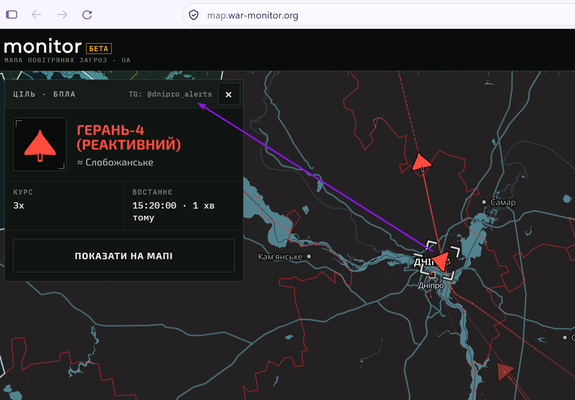Click МАПА ПОВІТРЯНИХ ЗАГРОЗ · UA subtitle

point(67,60)
